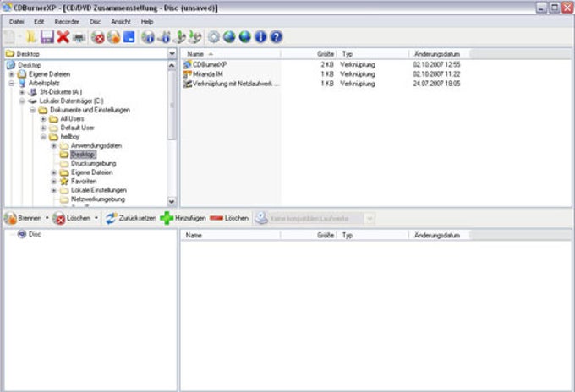Expand the Favoriten folder node
The height and width of the screenshot is (392, 575).
coord(54,182)
